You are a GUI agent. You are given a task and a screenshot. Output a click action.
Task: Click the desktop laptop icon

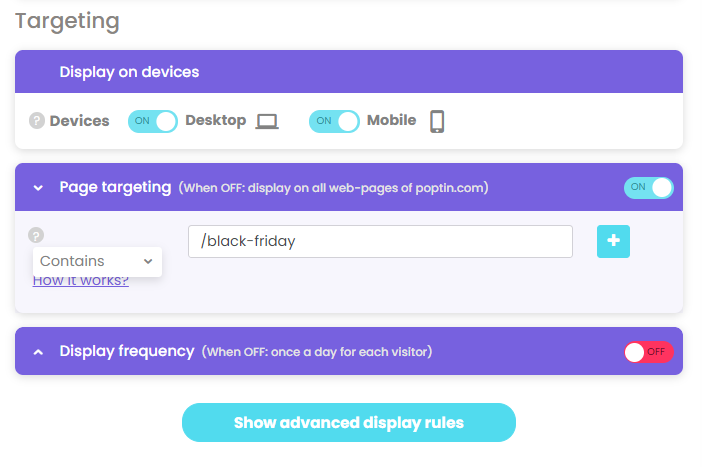(267, 121)
